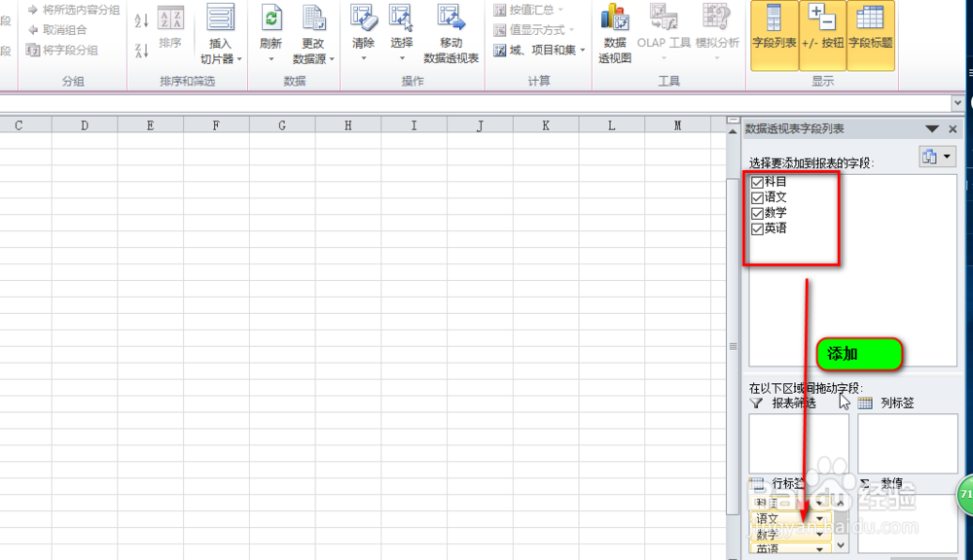Click the PivotChart (数据透视图) icon
The image size is (973, 560).
pyautogui.click(x=615, y=17)
